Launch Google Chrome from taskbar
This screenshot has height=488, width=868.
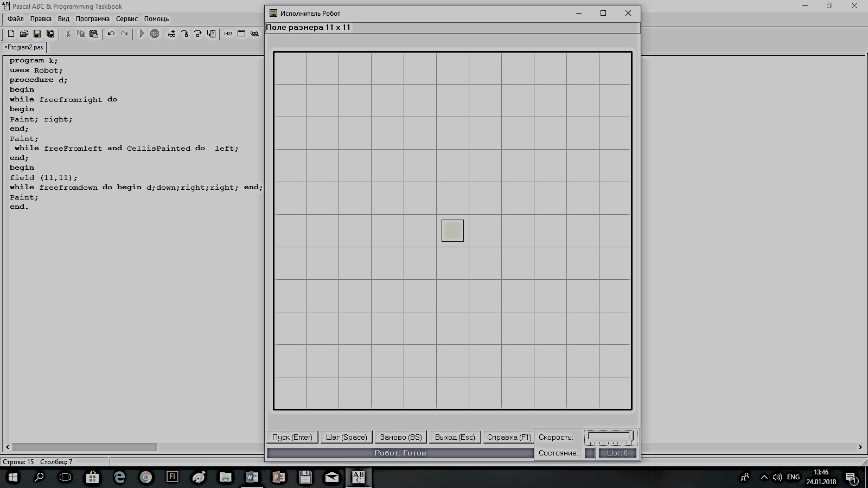coord(145,477)
